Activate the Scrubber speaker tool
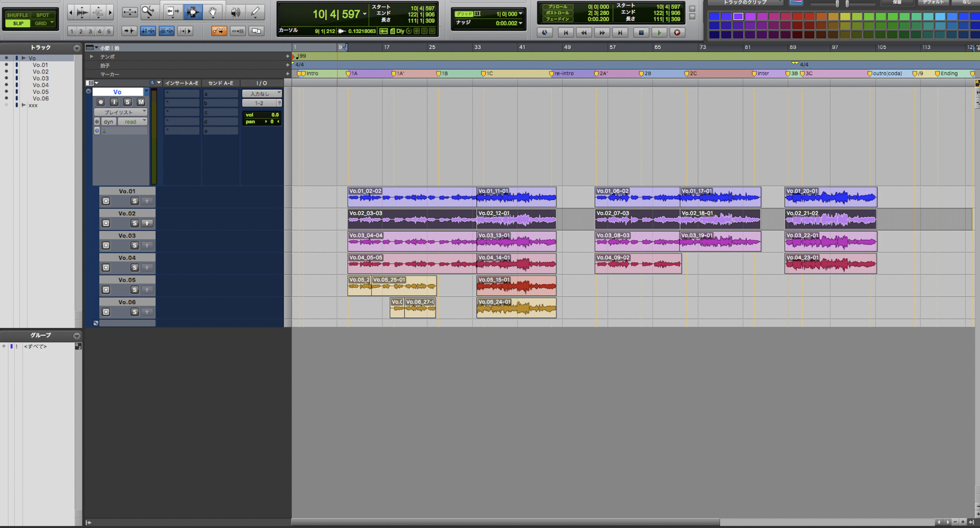Screen dimensions: 980x528 (236, 12)
